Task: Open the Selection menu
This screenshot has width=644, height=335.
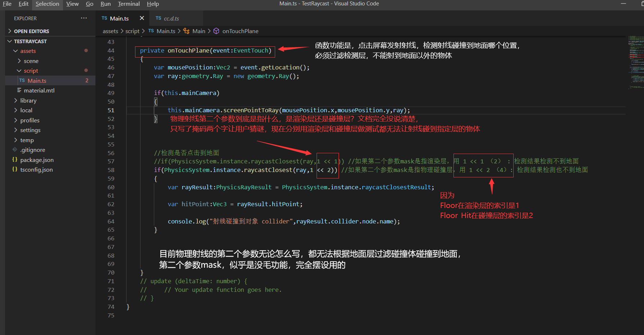Action: (x=47, y=4)
